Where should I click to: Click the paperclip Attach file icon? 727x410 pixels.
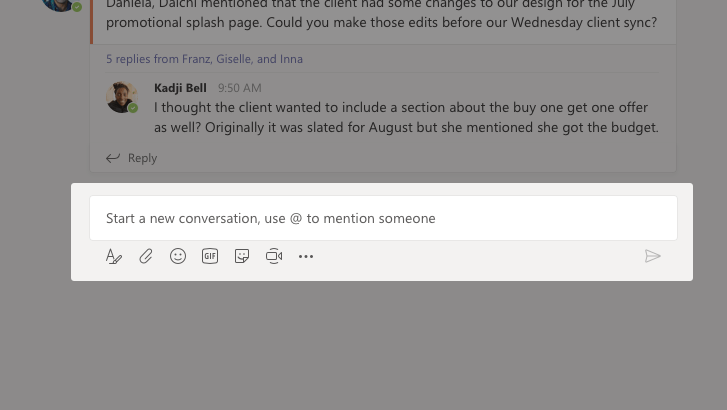[146, 257]
